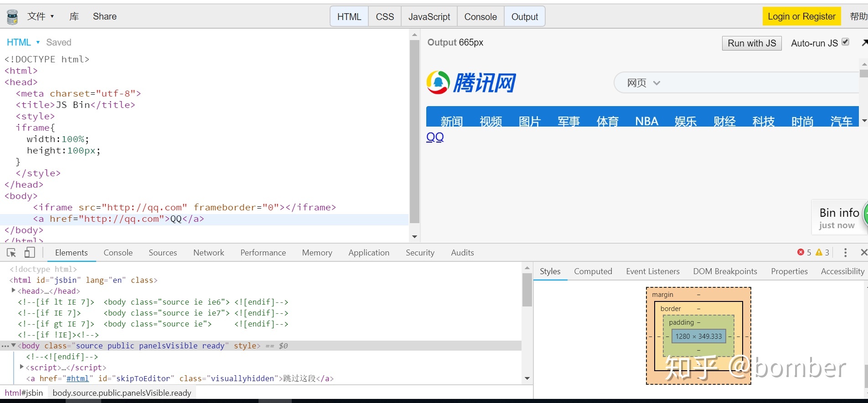Switch to DevTools Memory tab
868x403 pixels.
[x=317, y=253]
